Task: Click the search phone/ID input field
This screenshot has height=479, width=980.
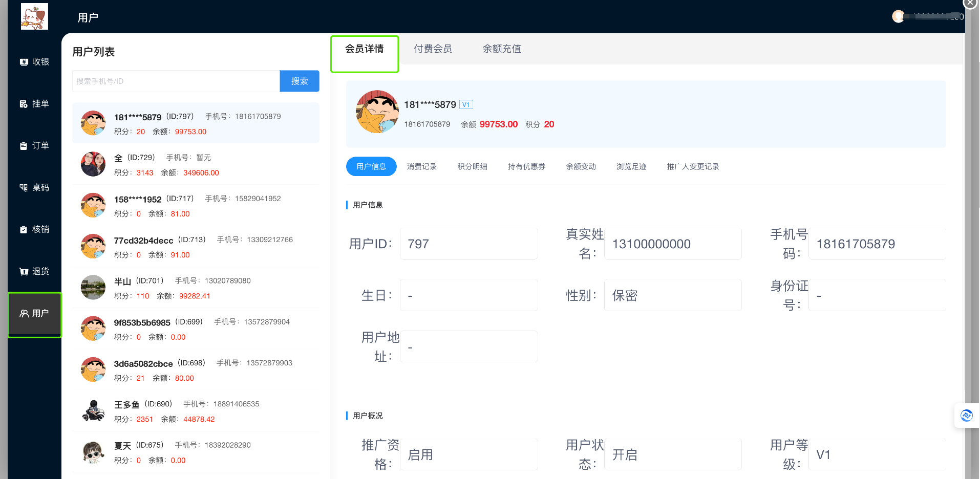Action: pyautogui.click(x=176, y=81)
